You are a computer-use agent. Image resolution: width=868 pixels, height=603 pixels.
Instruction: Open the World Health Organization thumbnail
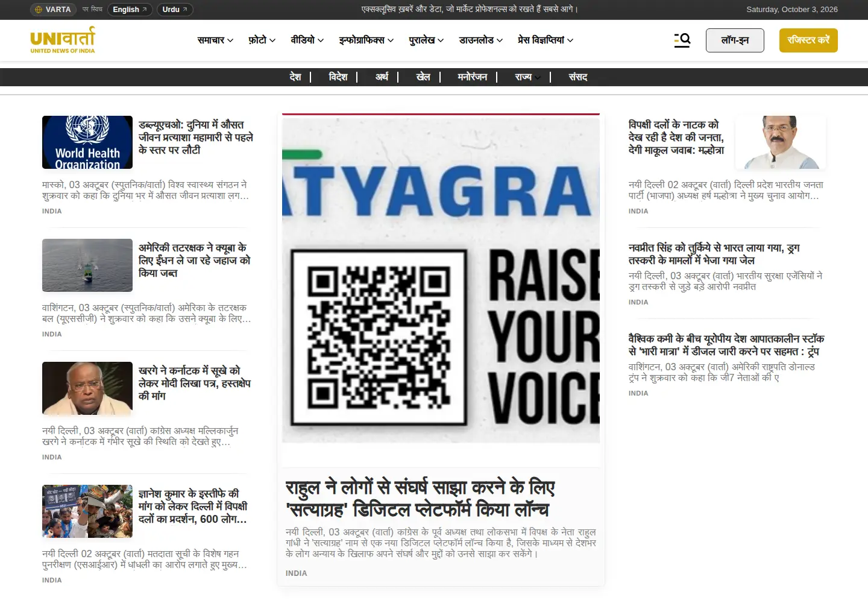coord(87,142)
